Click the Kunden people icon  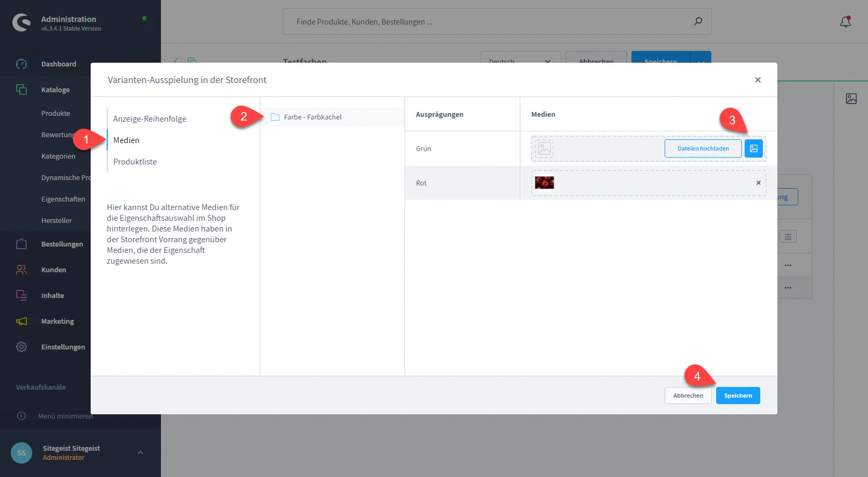[21, 270]
